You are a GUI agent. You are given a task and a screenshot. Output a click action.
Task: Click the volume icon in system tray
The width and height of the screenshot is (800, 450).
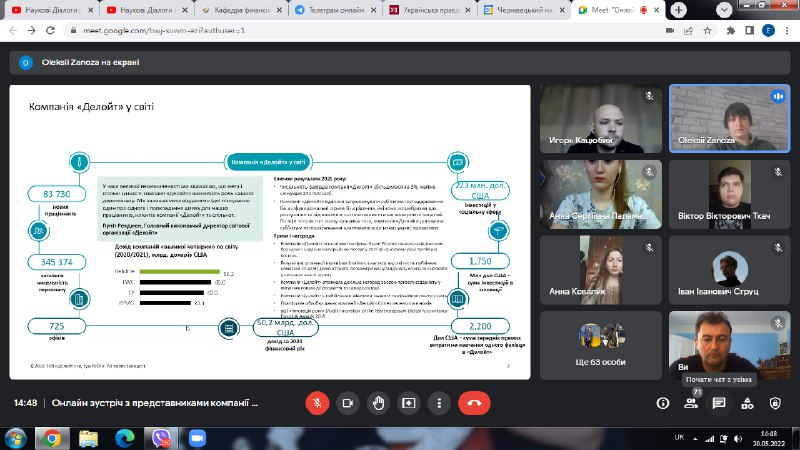pos(738,438)
